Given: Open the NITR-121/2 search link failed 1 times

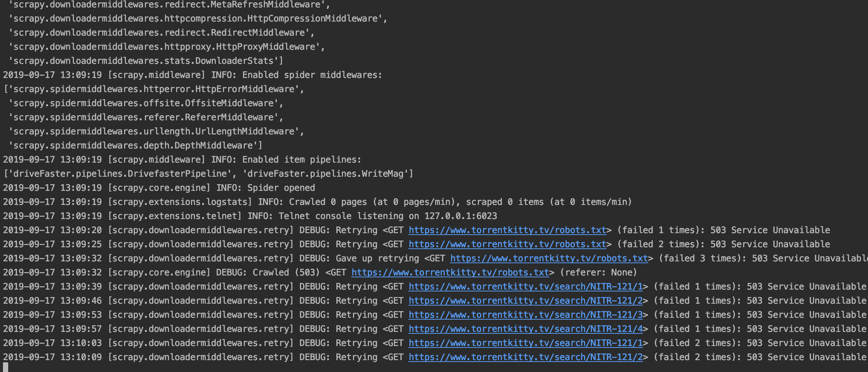Looking at the screenshot, I should 525,300.
